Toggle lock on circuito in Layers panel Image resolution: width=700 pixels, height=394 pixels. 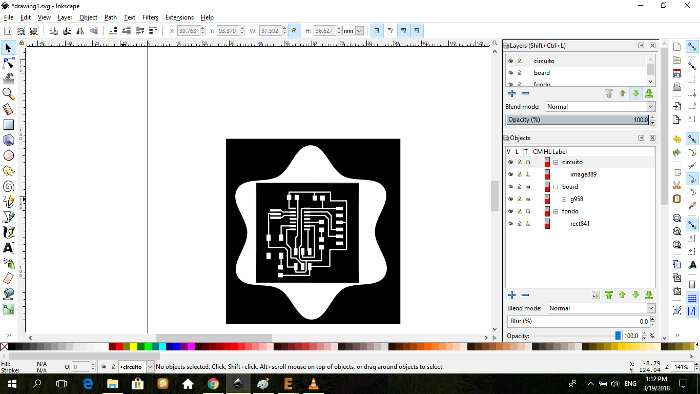(x=520, y=61)
